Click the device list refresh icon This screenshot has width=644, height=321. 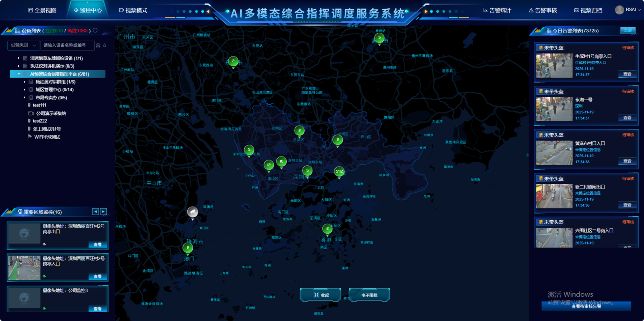pyautogui.click(x=95, y=31)
